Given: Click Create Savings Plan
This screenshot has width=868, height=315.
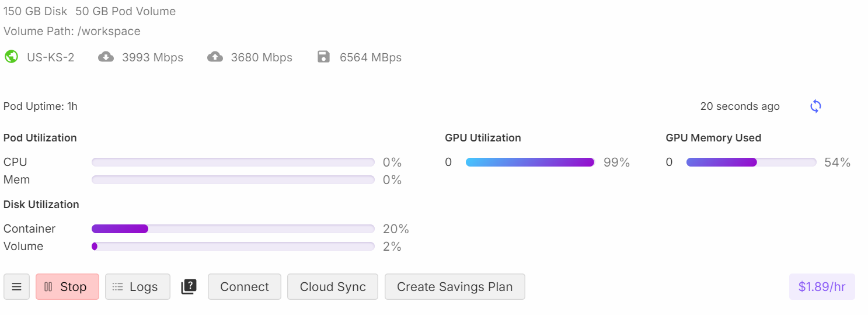Looking at the screenshot, I should [x=455, y=287].
